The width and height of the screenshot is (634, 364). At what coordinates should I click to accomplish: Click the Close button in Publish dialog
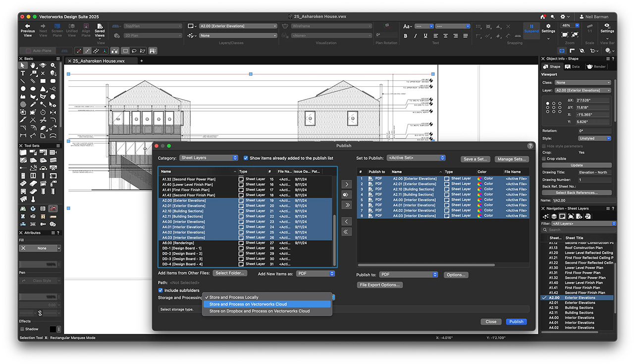coord(491,321)
